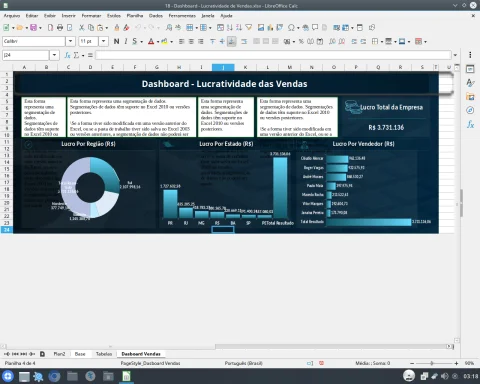The image size is (480, 384).
Task: Toggle Bold formatting (N)
Action: point(116,41)
